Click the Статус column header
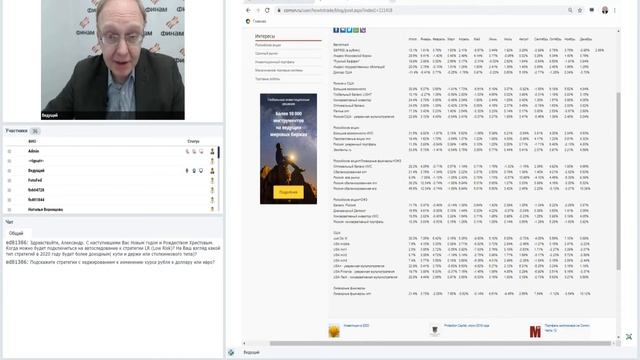Screen dimensions: 640x360 [193, 141]
